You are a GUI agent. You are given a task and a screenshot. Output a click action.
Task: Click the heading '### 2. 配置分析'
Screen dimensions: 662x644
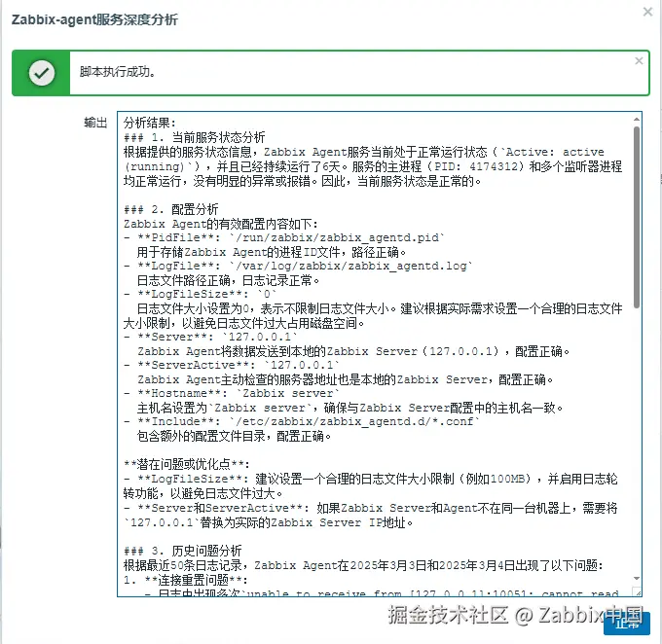click(171, 209)
